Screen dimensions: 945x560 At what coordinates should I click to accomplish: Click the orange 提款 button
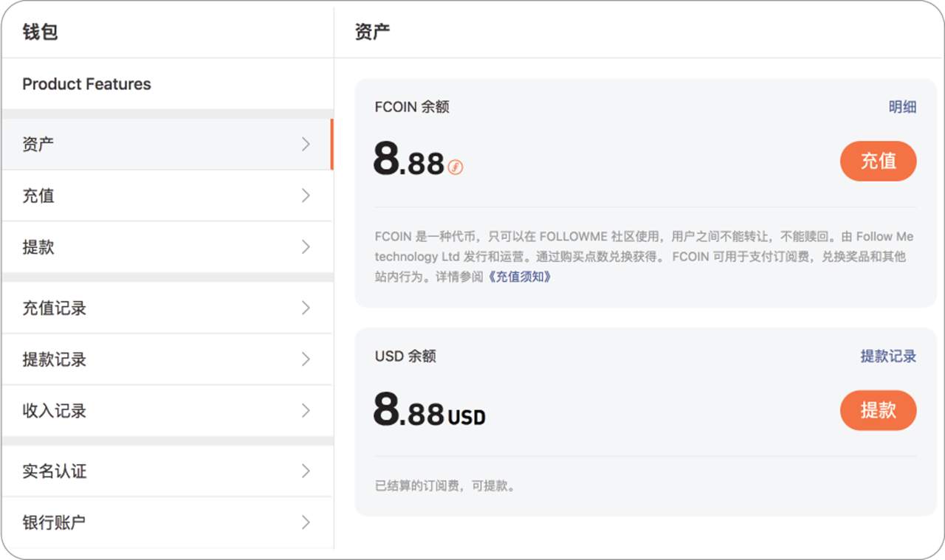pyautogui.click(x=878, y=410)
